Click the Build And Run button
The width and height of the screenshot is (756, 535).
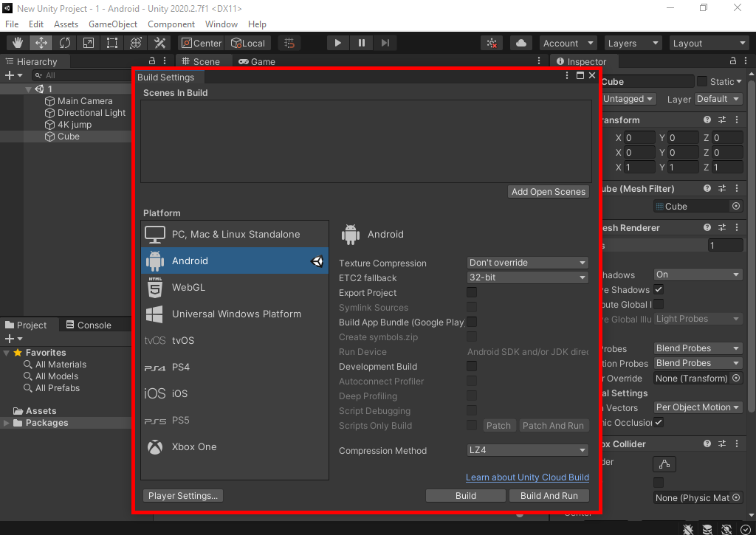point(549,496)
